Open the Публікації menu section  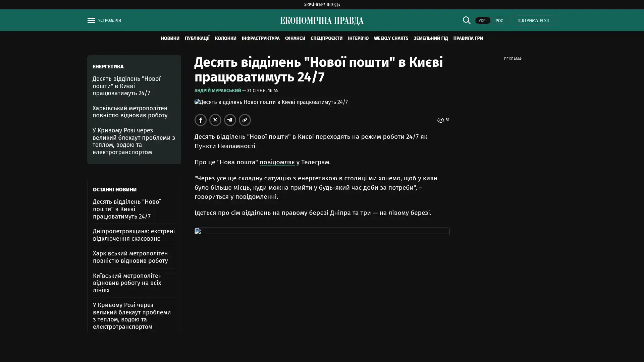coord(197,38)
